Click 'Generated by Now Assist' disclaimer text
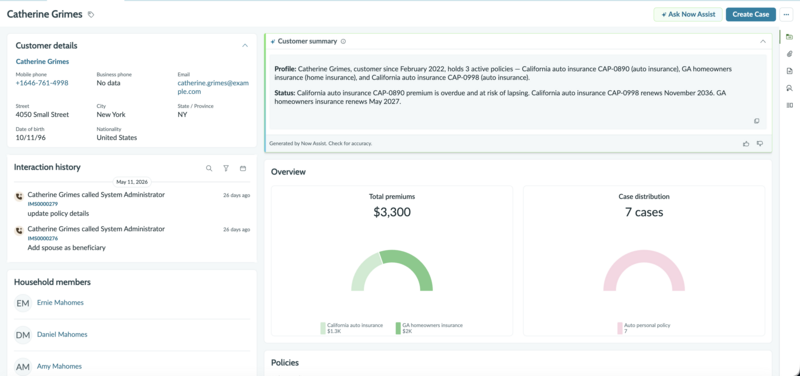This screenshot has width=800, height=376. pyautogui.click(x=320, y=144)
